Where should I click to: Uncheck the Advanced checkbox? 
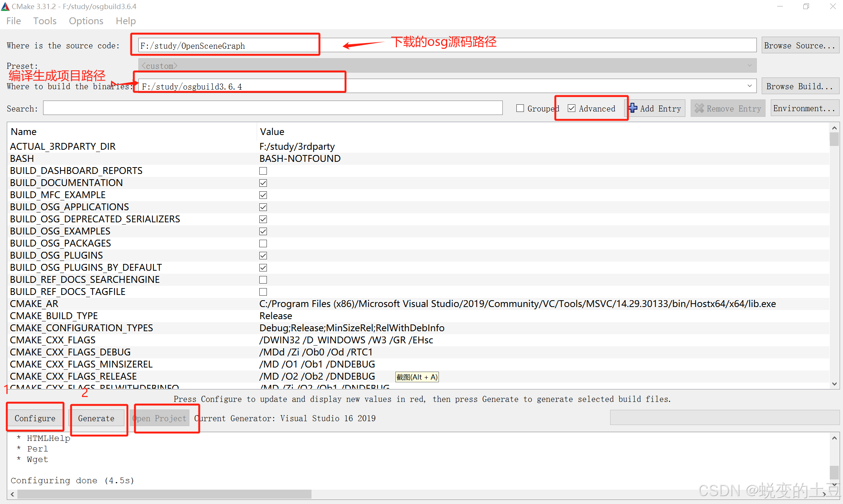[572, 109]
